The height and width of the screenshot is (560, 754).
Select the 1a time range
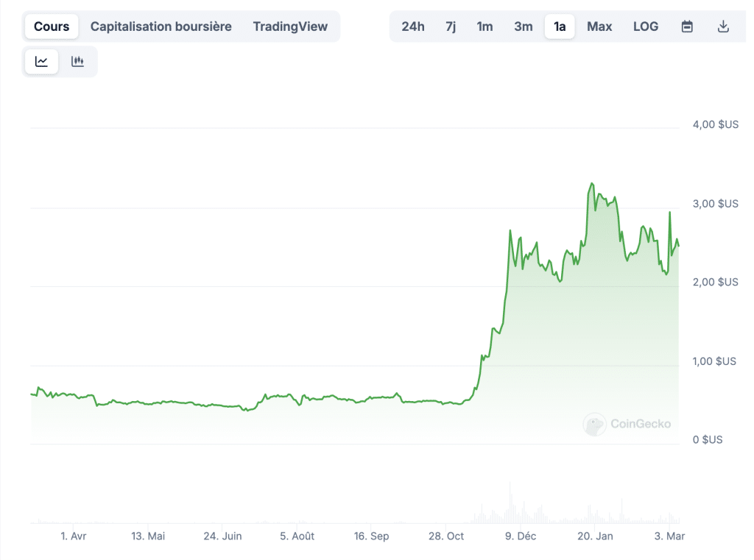[560, 26]
